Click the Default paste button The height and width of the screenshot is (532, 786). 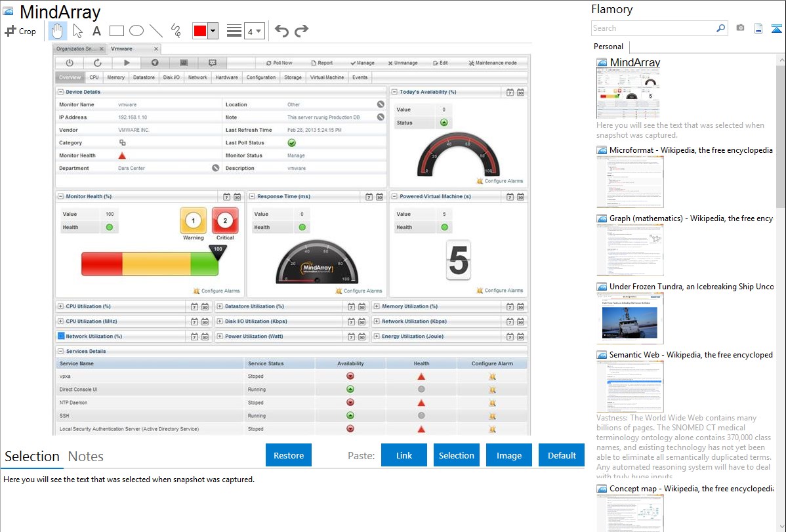click(562, 455)
